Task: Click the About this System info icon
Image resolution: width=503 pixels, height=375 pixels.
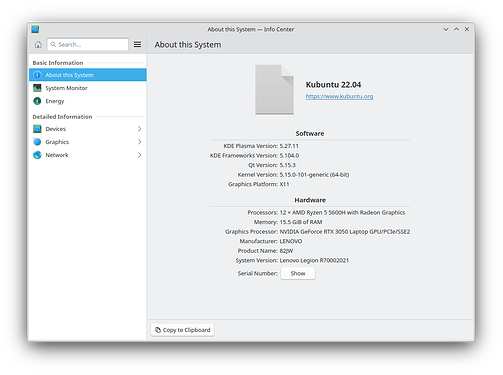Action: click(x=37, y=75)
